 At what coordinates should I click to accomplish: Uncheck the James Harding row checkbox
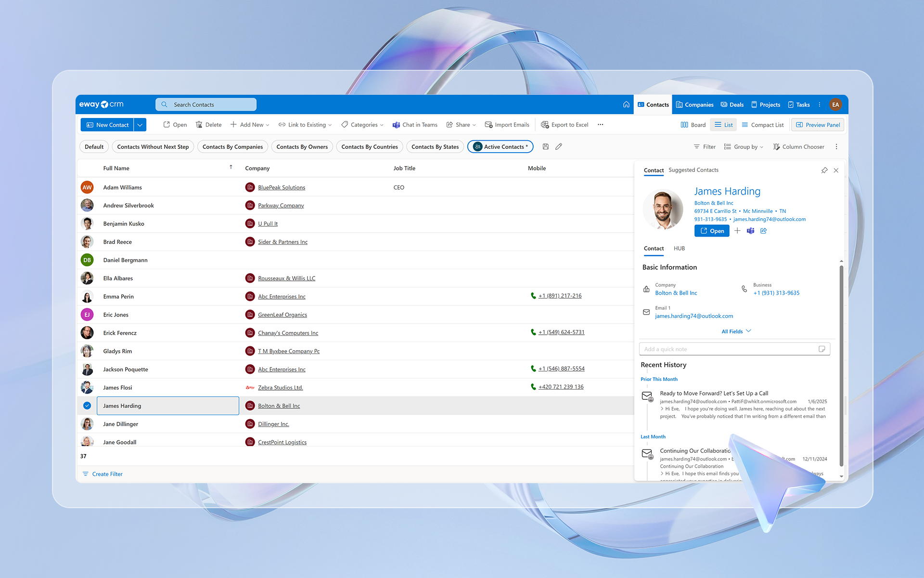tap(87, 406)
